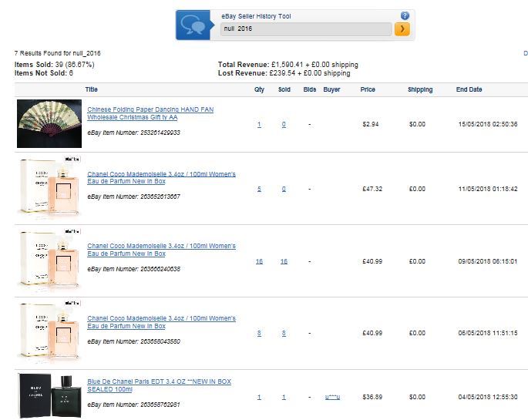Viewport: 528px width, 420px height.
Task: Open Chanel Coco Mademoiselle listing ending 06/05/2018
Action: click(161, 322)
